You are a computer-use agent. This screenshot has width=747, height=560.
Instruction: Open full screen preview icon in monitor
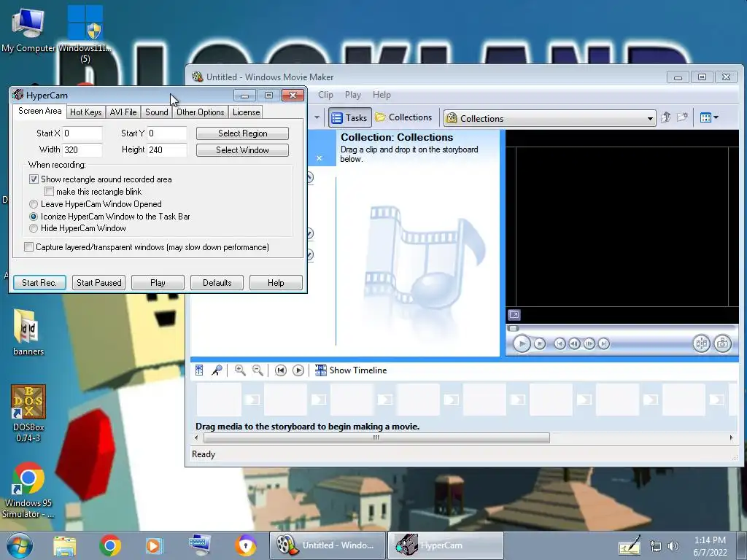(x=514, y=315)
